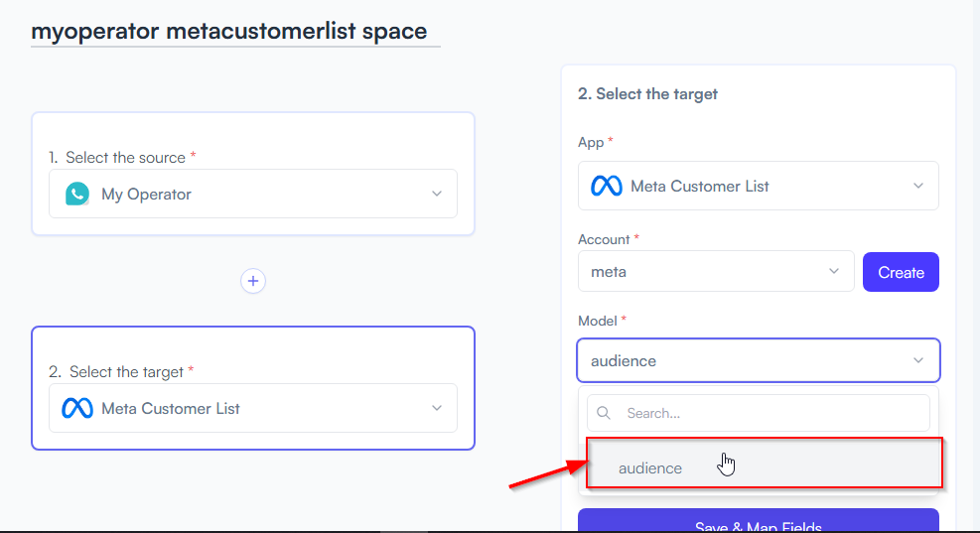Click the search magnifier icon

(x=603, y=413)
